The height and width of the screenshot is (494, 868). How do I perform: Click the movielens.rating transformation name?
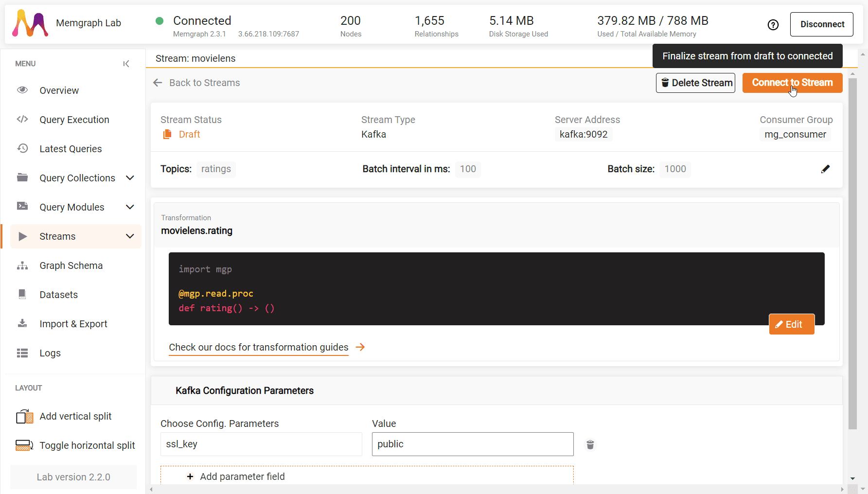click(196, 230)
